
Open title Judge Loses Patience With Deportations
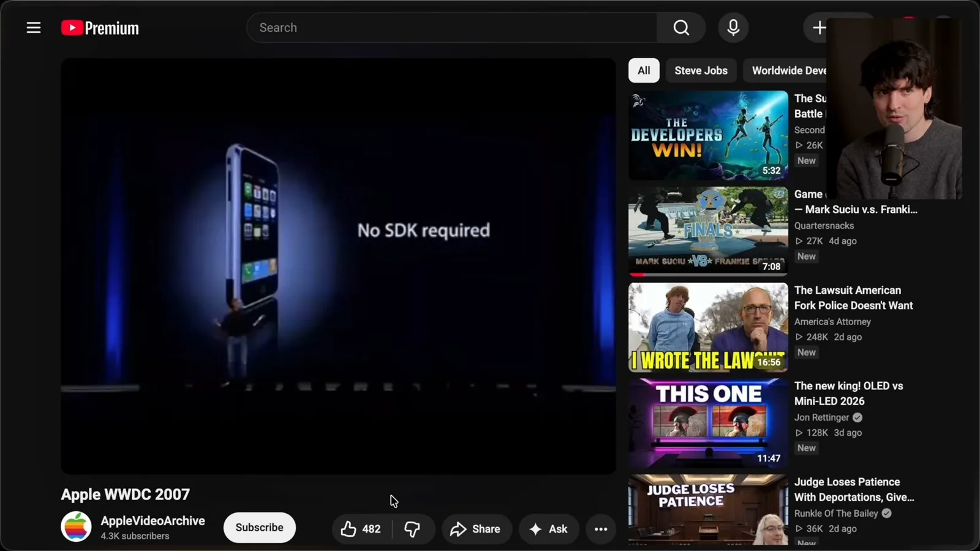[854, 490]
